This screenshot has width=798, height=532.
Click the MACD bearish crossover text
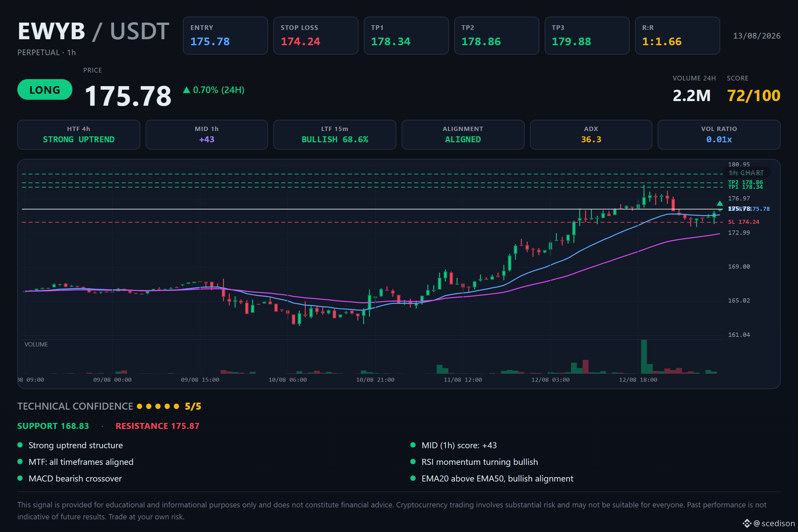[x=75, y=479]
